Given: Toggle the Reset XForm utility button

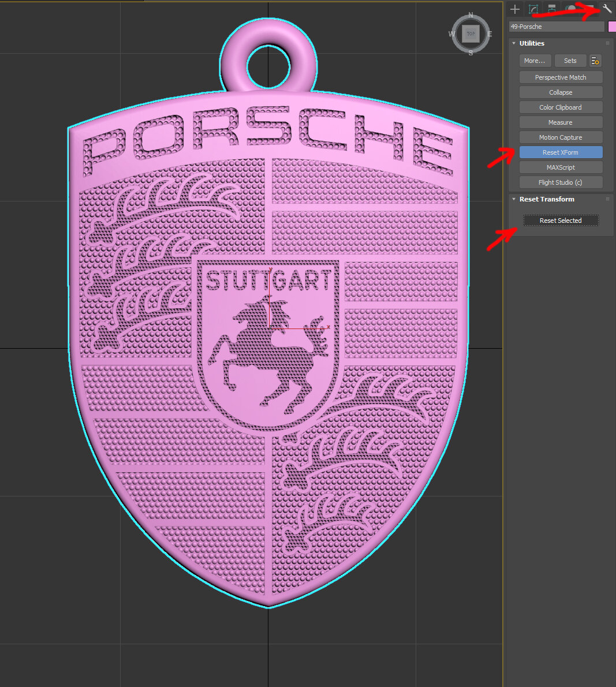Looking at the screenshot, I should 561,152.
